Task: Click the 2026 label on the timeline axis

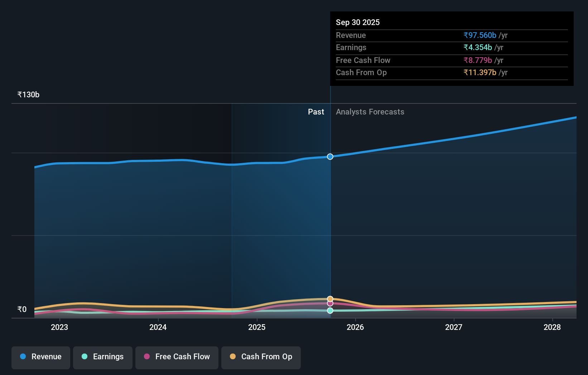Action: tap(355, 327)
